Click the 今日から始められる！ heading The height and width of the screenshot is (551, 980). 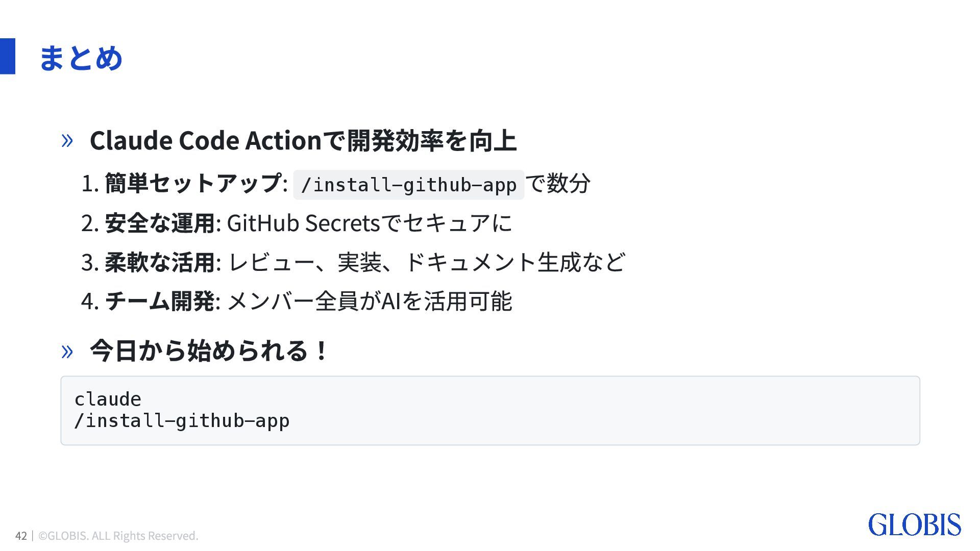point(209,351)
